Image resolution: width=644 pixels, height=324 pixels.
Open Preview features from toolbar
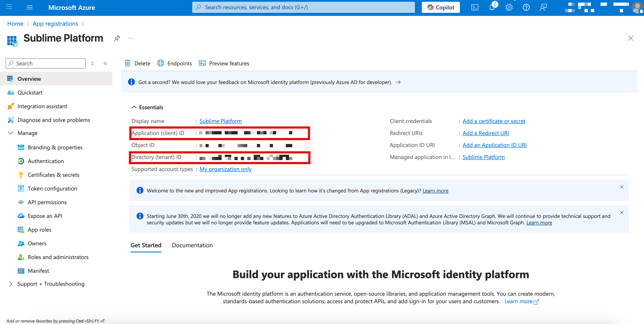(x=224, y=63)
